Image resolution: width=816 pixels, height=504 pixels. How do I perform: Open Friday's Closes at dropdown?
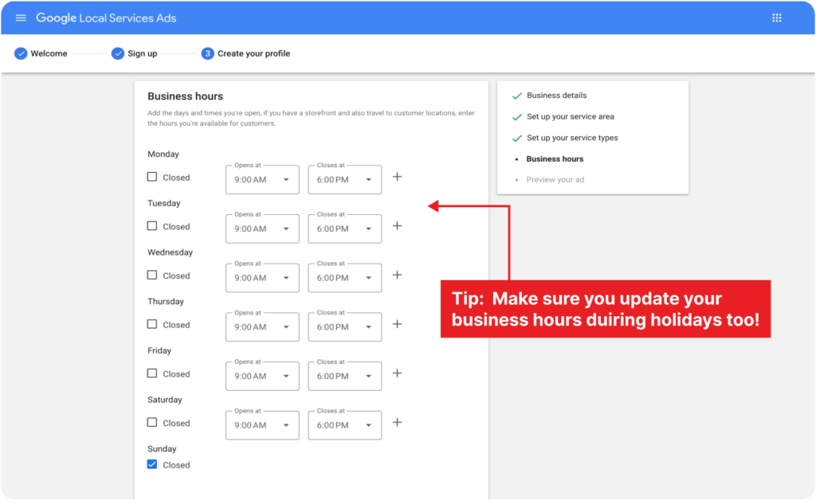(x=344, y=376)
